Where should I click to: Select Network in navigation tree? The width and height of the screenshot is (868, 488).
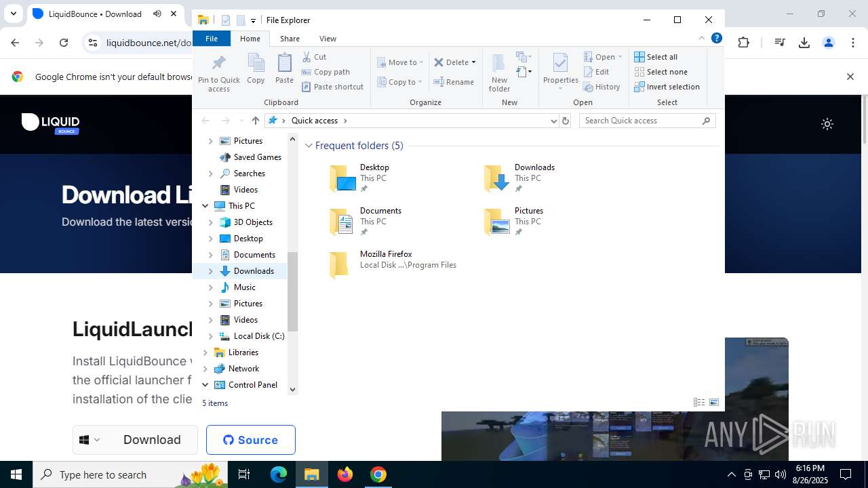pos(245,369)
